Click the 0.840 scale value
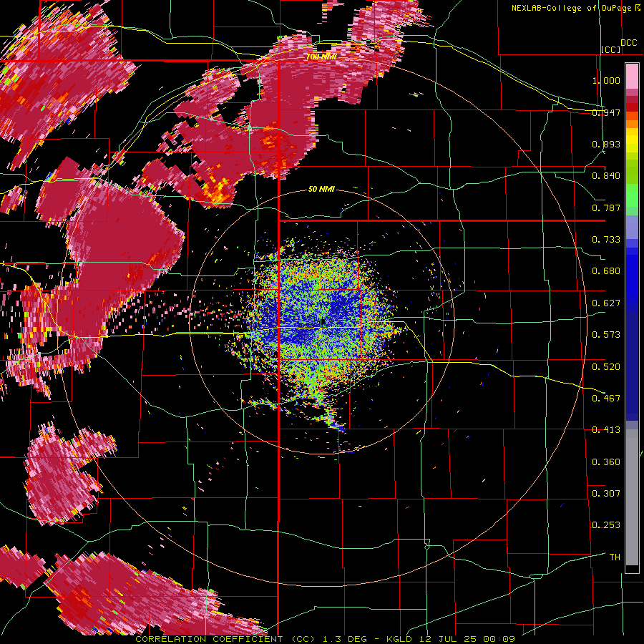 pos(606,176)
